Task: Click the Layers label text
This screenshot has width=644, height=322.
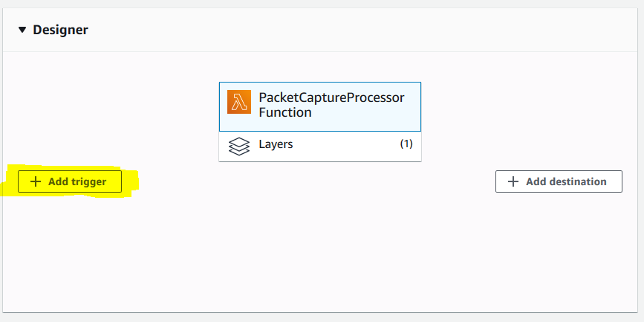Action: point(276,144)
